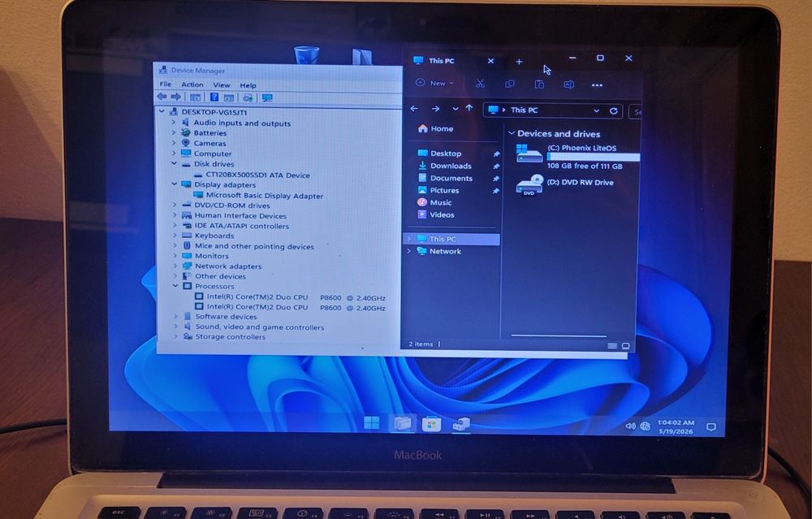The image size is (812, 519).
Task: Refresh the This PC view
Action: (x=614, y=110)
